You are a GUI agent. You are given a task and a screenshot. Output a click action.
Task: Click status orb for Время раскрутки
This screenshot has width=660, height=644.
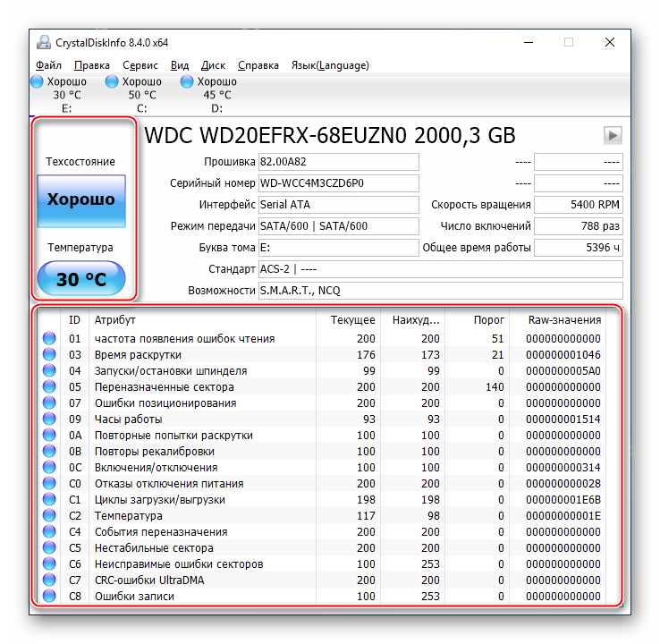tap(49, 354)
